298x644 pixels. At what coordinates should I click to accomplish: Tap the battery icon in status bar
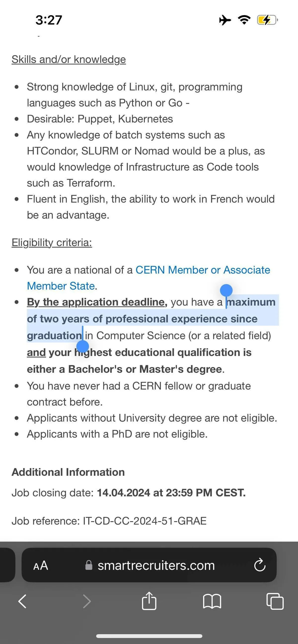[x=267, y=20]
